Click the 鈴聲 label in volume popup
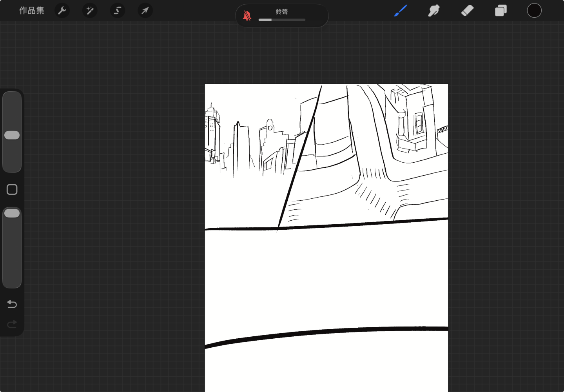Viewport: 564px width, 392px height. click(282, 12)
